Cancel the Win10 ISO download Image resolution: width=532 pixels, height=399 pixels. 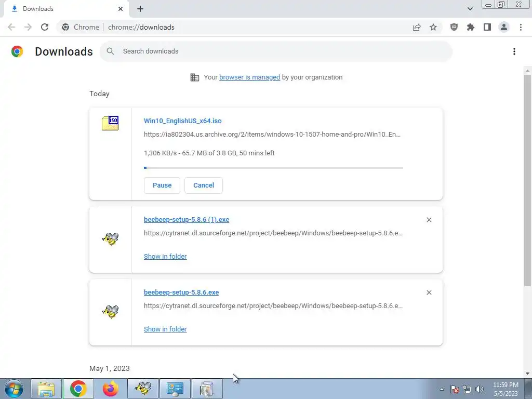point(204,185)
